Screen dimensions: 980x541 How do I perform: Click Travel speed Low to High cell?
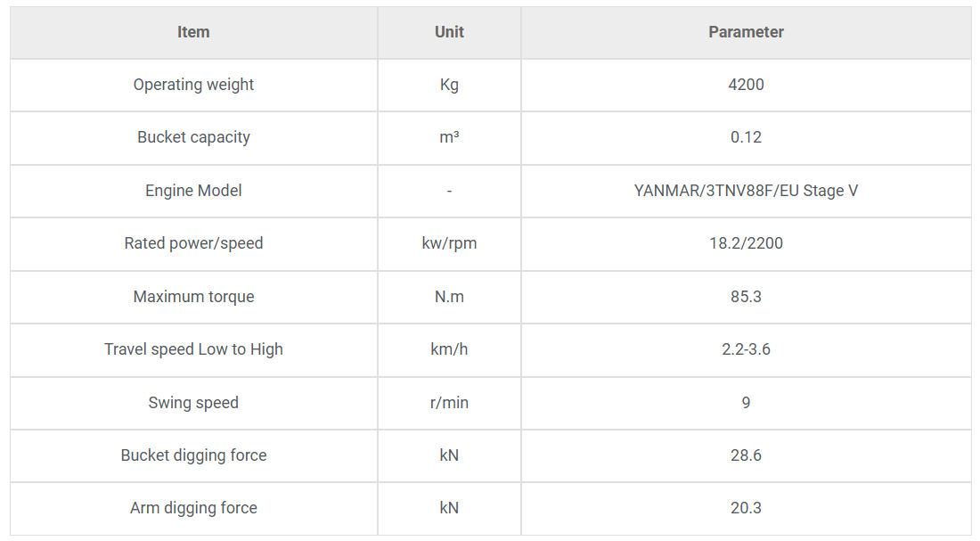(193, 349)
